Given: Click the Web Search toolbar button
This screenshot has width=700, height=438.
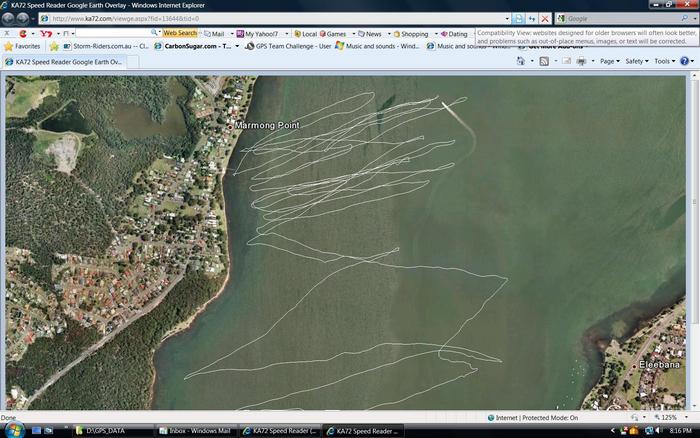Looking at the screenshot, I should click(180, 33).
